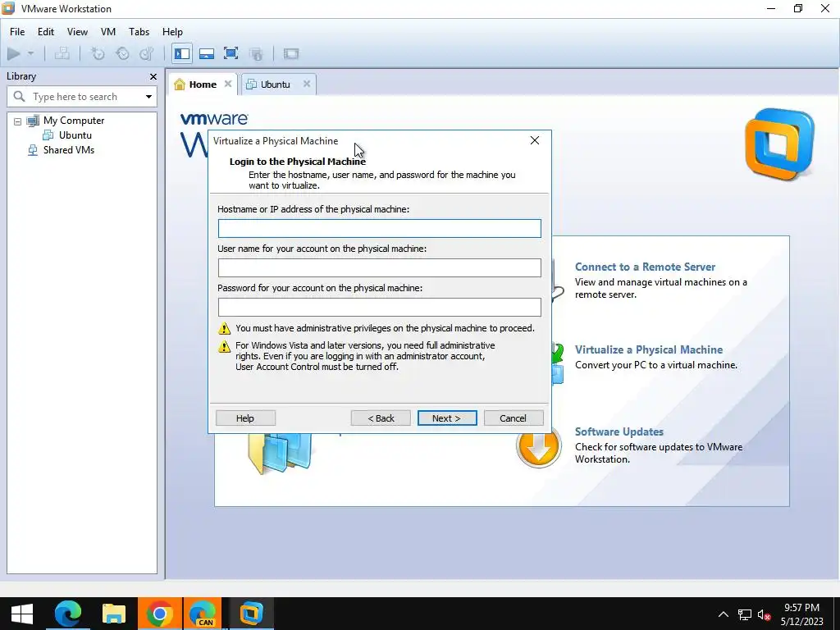Click the Next button
This screenshot has height=630, width=840.
coord(447,418)
